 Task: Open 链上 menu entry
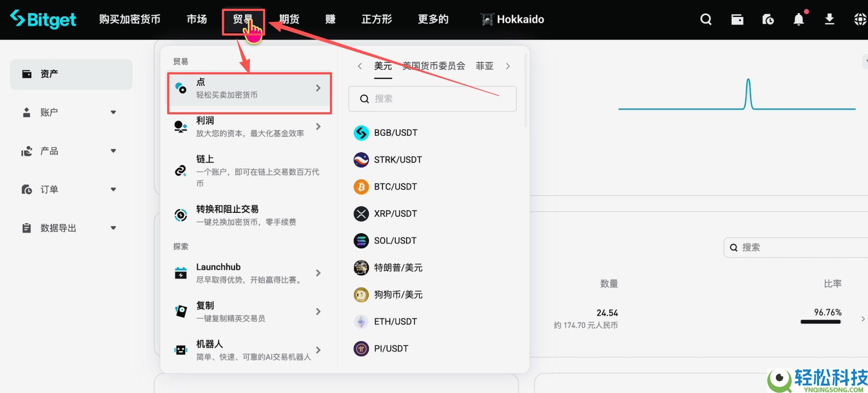(x=249, y=171)
